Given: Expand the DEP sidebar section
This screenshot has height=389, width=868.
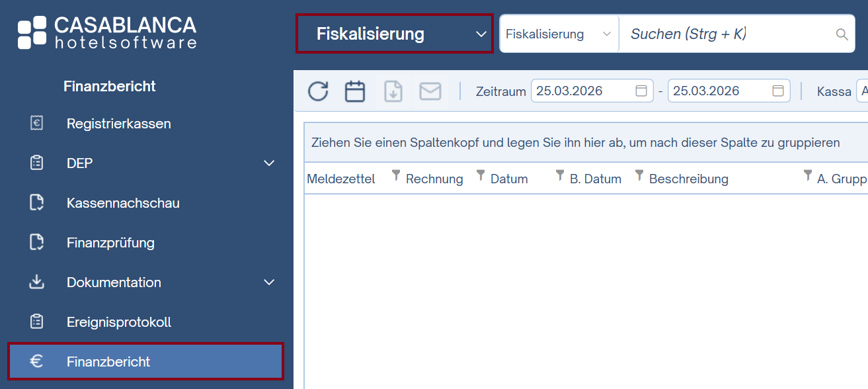Looking at the screenshot, I should pos(268,163).
